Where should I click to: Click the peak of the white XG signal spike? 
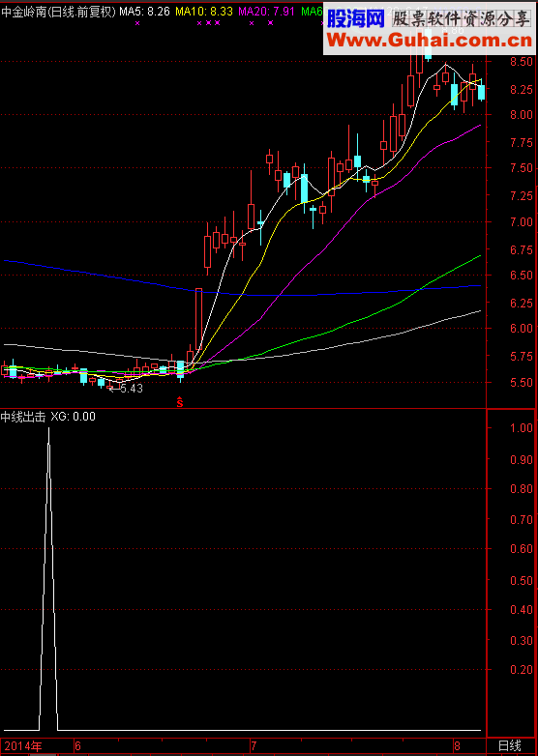click(x=48, y=428)
